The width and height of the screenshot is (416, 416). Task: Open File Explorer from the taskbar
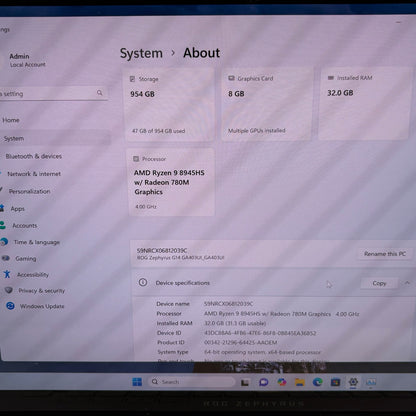tap(300, 382)
